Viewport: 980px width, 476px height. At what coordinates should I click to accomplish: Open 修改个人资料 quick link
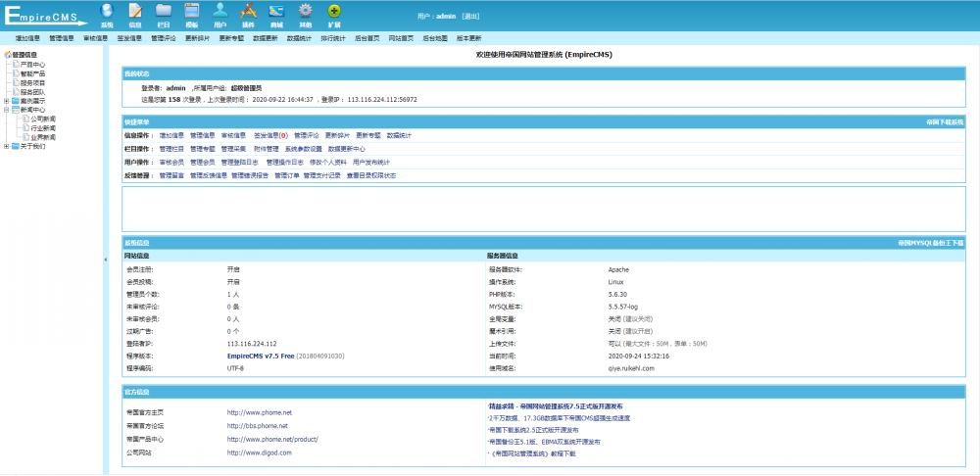[x=328, y=162]
